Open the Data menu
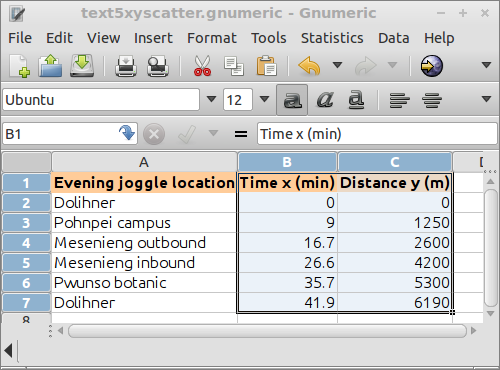Screen dimensions: 500x370 [393, 38]
